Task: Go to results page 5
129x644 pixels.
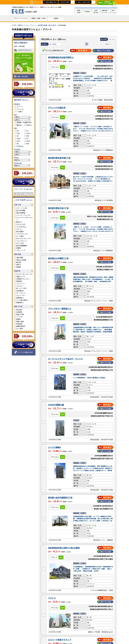Action: (100, 44)
